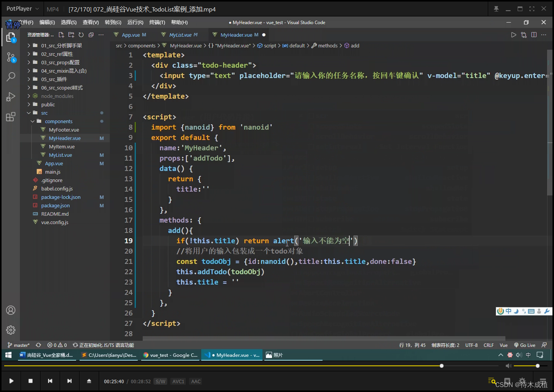Click the sync changes icon in status bar
The width and height of the screenshot is (554, 392).
point(38,345)
